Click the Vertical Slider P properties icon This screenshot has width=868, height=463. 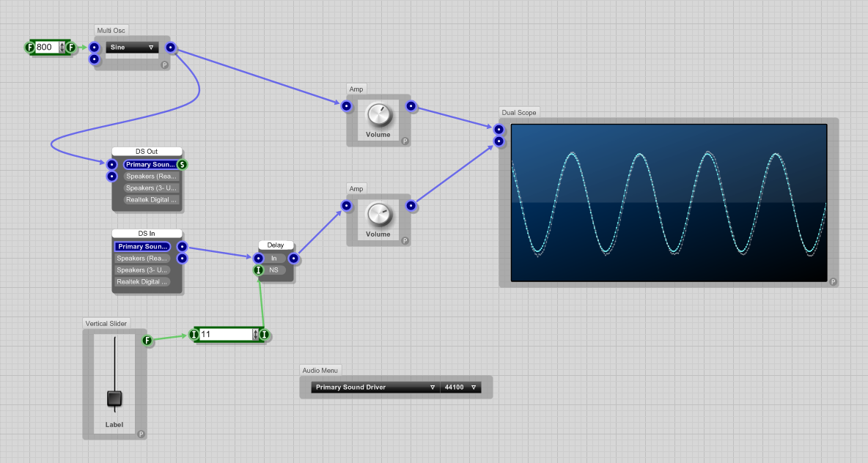141,434
